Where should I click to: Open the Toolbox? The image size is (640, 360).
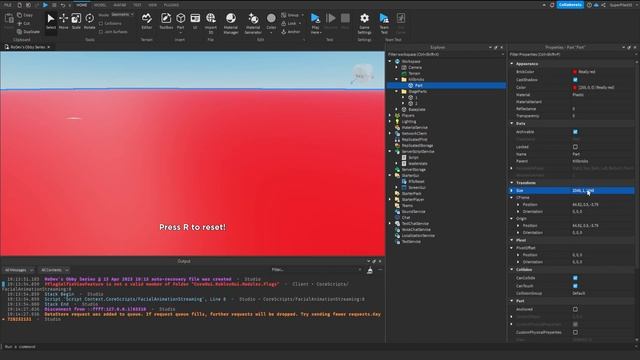tap(166, 21)
